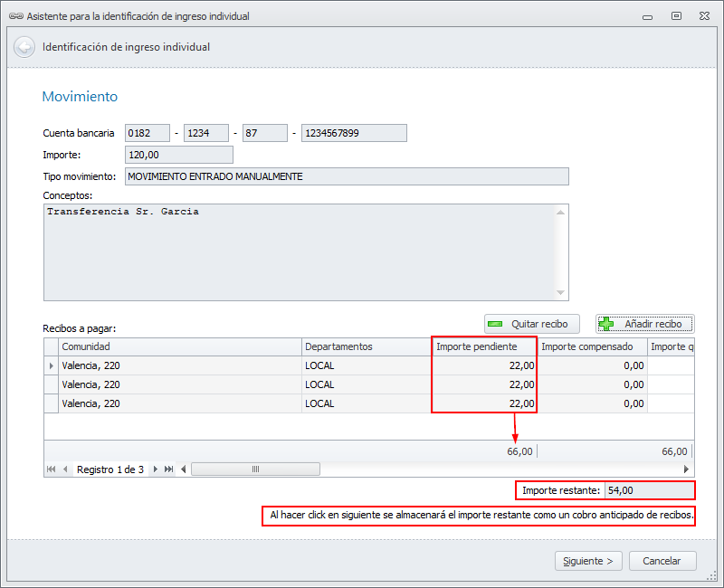This screenshot has width=724, height=588.
Task: Minimize the wizard window
Action: [x=648, y=17]
